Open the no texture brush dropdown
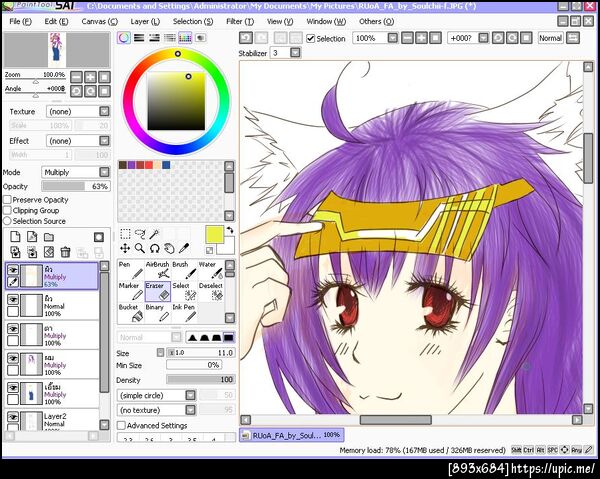This screenshot has width=600, height=479. click(x=190, y=410)
